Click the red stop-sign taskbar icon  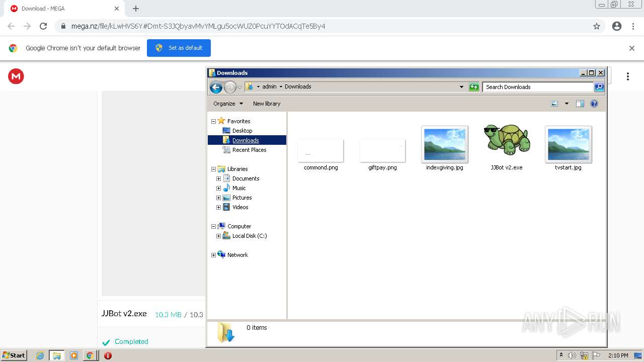tap(108, 355)
